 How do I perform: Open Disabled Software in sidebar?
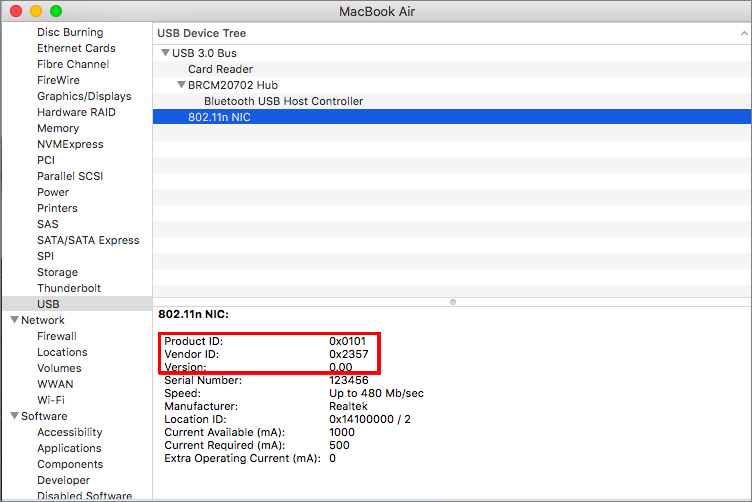(x=84, y=496)
